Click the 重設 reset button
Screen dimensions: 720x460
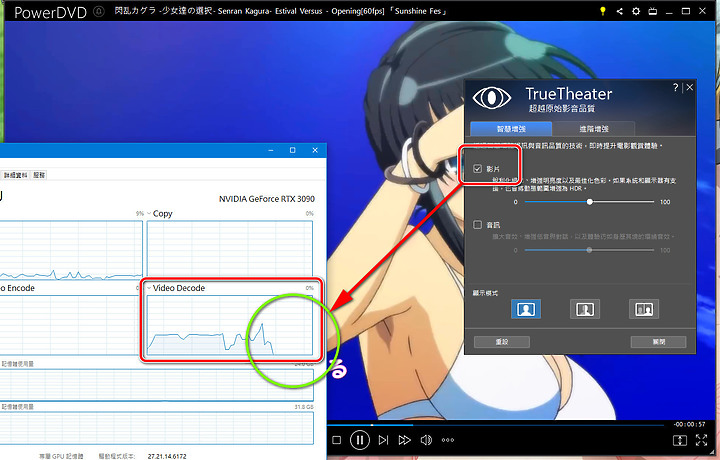coord(502,342)
